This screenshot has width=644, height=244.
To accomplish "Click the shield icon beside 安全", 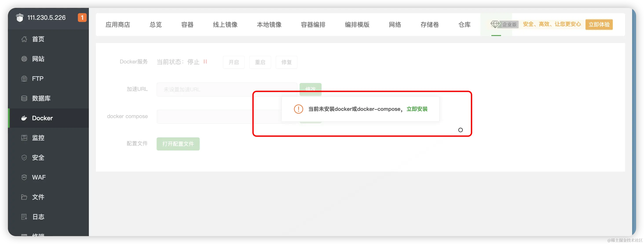I will click(24, 157).
